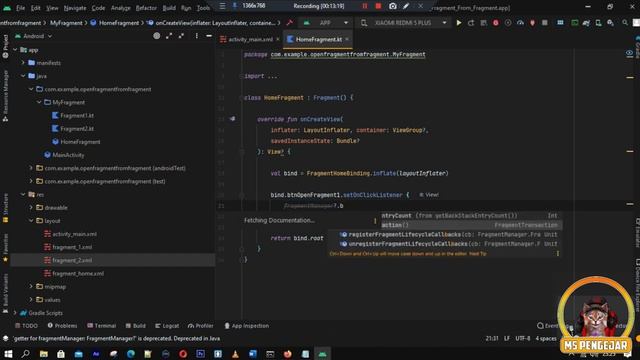This screenshot has height=360, width=640.
Task: Click Android Studio icon in taskbar
Action: (322, 354)
